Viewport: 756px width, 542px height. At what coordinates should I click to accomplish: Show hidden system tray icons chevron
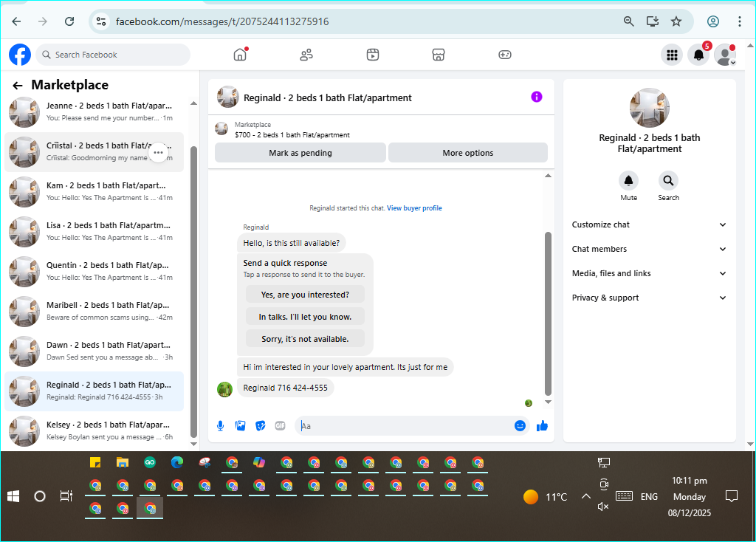(x=585, y=496)
